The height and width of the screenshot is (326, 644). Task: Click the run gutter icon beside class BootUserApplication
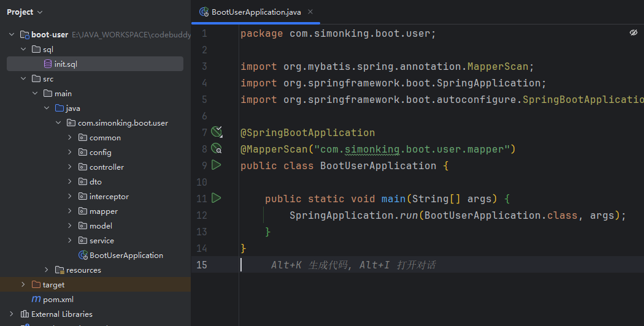coord(216,165)
